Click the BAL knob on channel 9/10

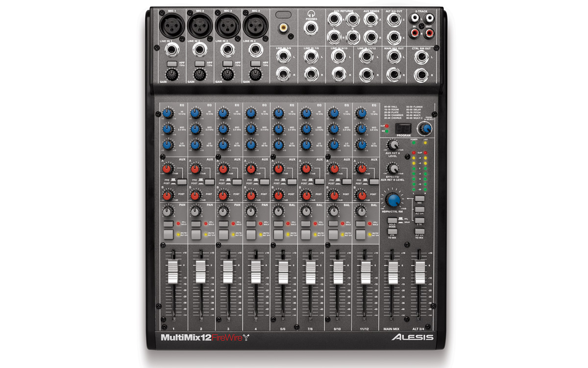click(333, 211)
